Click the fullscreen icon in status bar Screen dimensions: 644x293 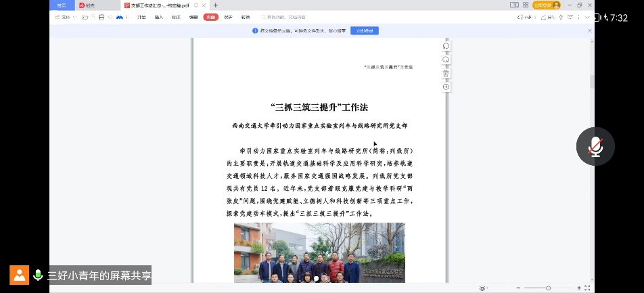(x=587, y=288)
